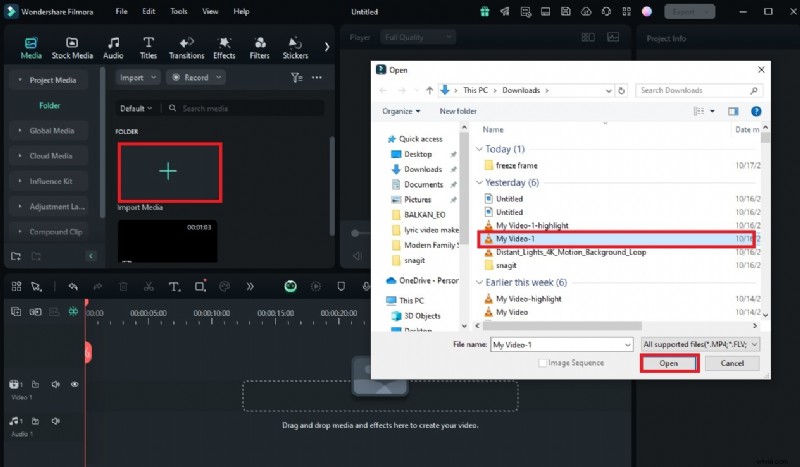Hide the Video 1 track with eye icon
The width and height of the screenshot is (800, 467).
click(x=74, y=384)
